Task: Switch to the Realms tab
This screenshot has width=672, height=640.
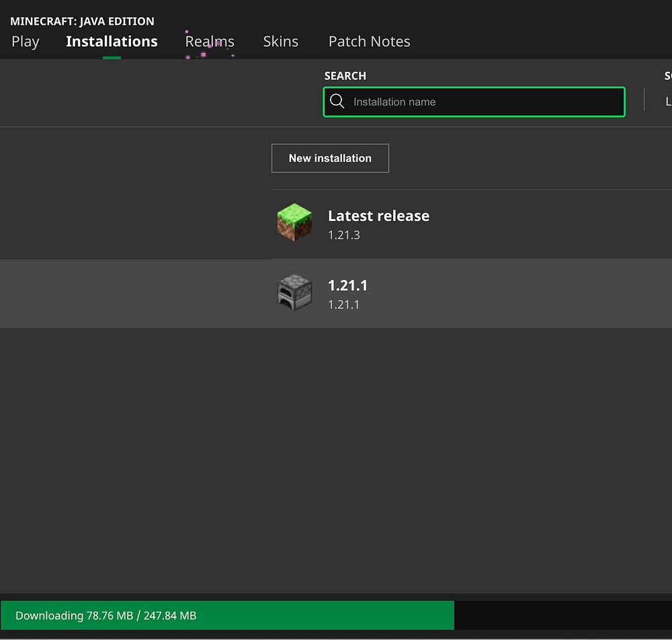Action: coord(210,41)
